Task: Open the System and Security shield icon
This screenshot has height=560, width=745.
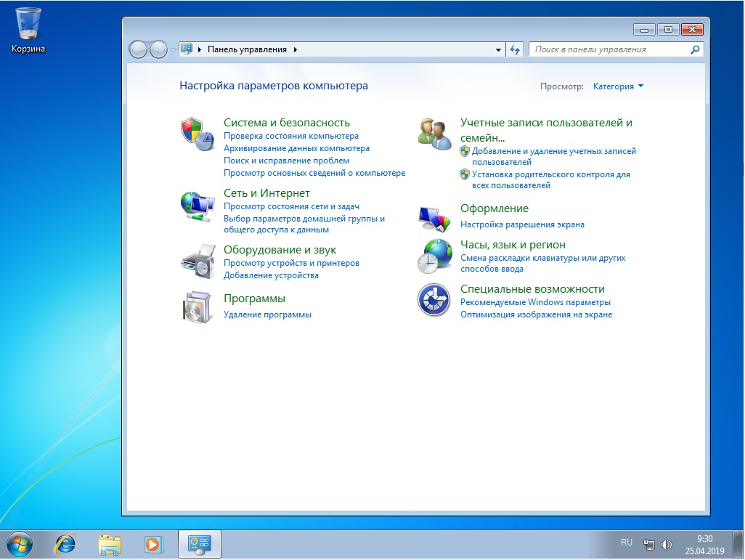Action: tap(196, 133)
